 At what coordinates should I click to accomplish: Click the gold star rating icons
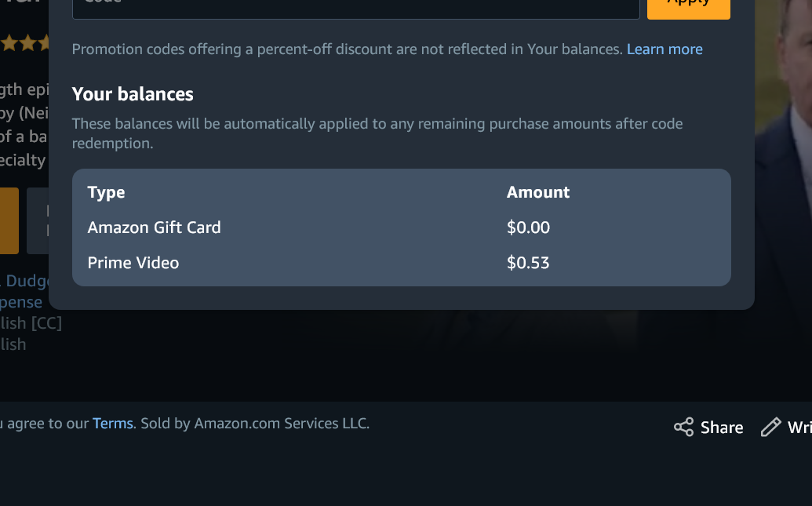tap(24, 43)
